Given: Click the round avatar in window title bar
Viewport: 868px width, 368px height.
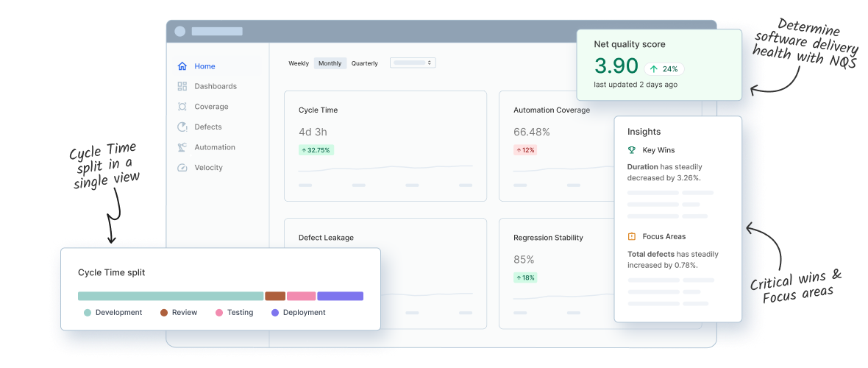Looking at the screenshot, I should [180, 32].
